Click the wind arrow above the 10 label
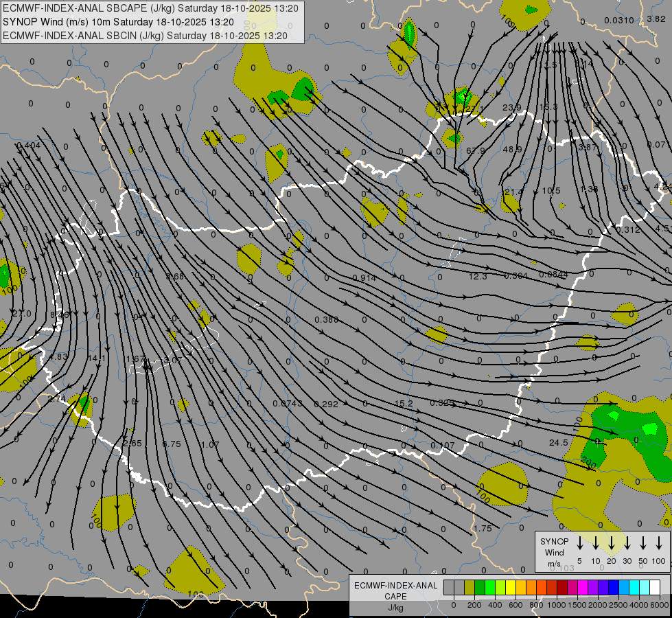672x618 pixels. (595, 543)
